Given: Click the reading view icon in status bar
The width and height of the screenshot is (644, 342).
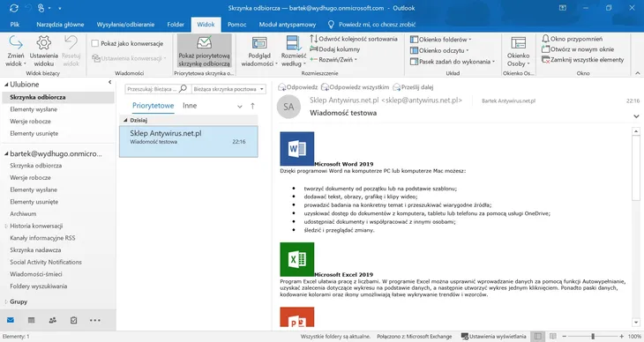Looking at the screenshot, I should click(553, 336).
